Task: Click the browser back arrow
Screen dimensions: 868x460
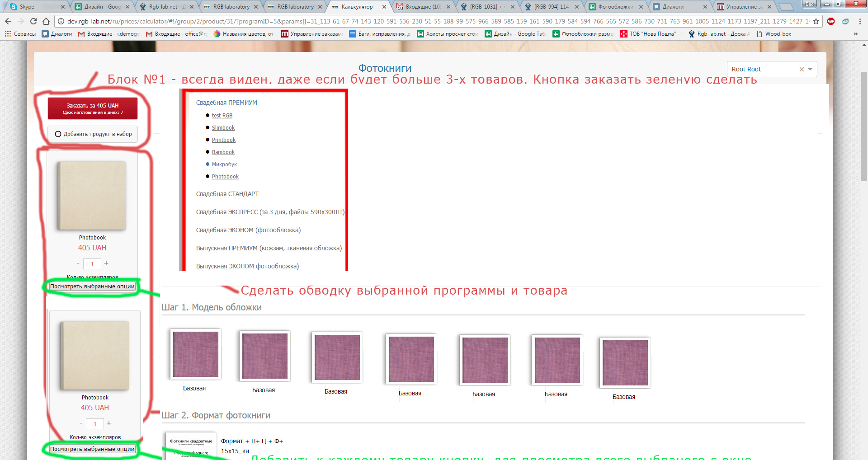Action: (x=8, y=21)
